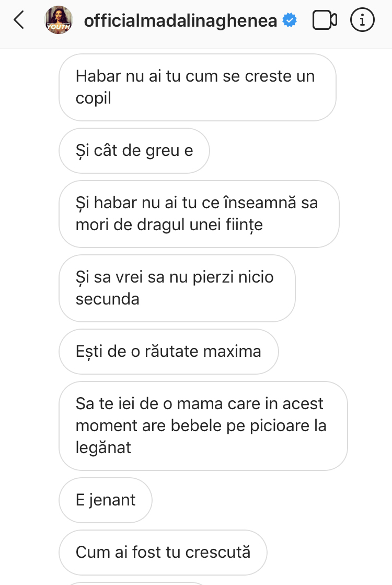Open conversation details info icon

[362, 20]
